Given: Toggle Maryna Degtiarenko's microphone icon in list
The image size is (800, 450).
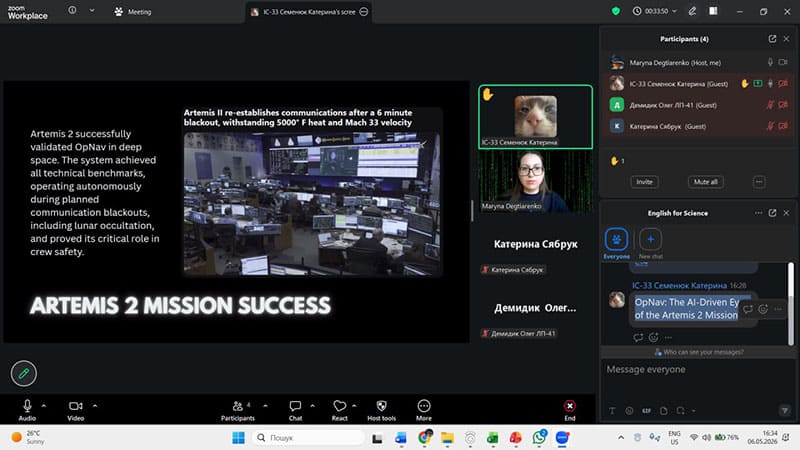Looking at the screenshot, I should point(770,62).
